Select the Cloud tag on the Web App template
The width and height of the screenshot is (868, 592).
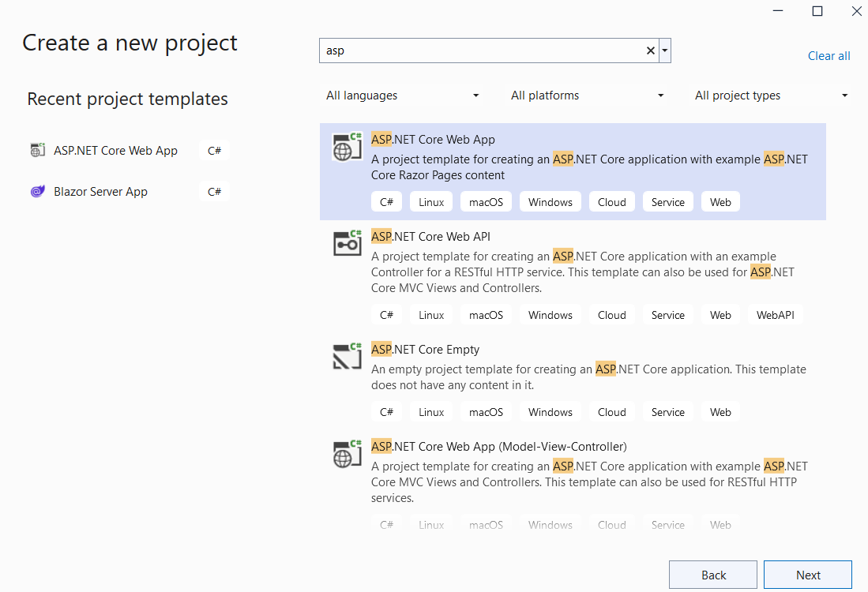611,201
